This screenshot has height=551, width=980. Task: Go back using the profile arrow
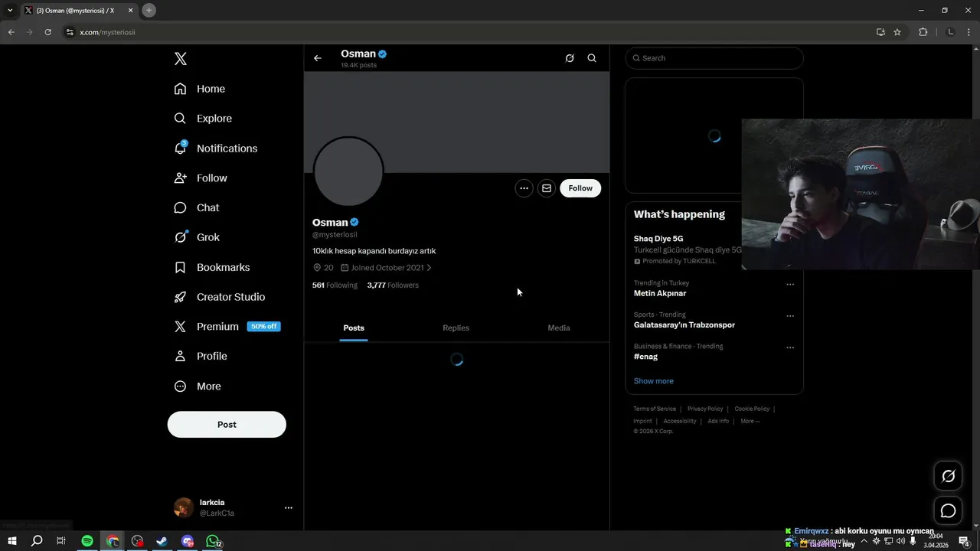(318, 58)
